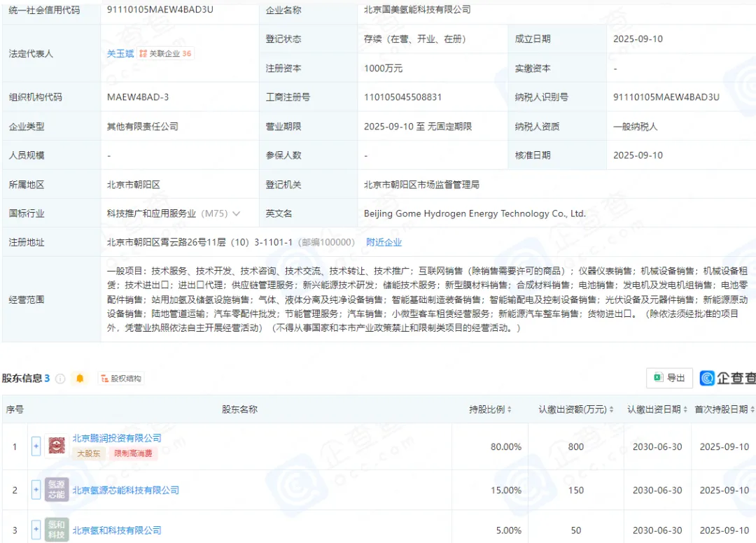View 关联企业 36 related companies badge
The height and width of the screenshot is (543, 756).
coord(165,53)
